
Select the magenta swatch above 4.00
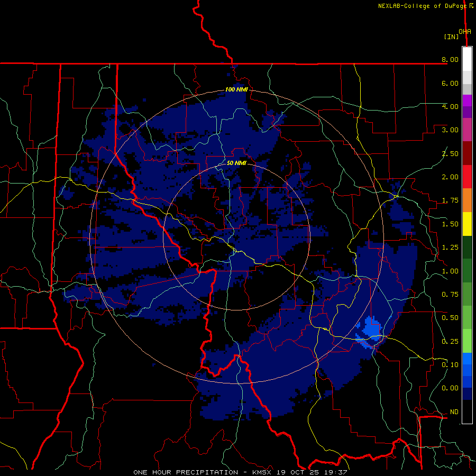point(467,100)
